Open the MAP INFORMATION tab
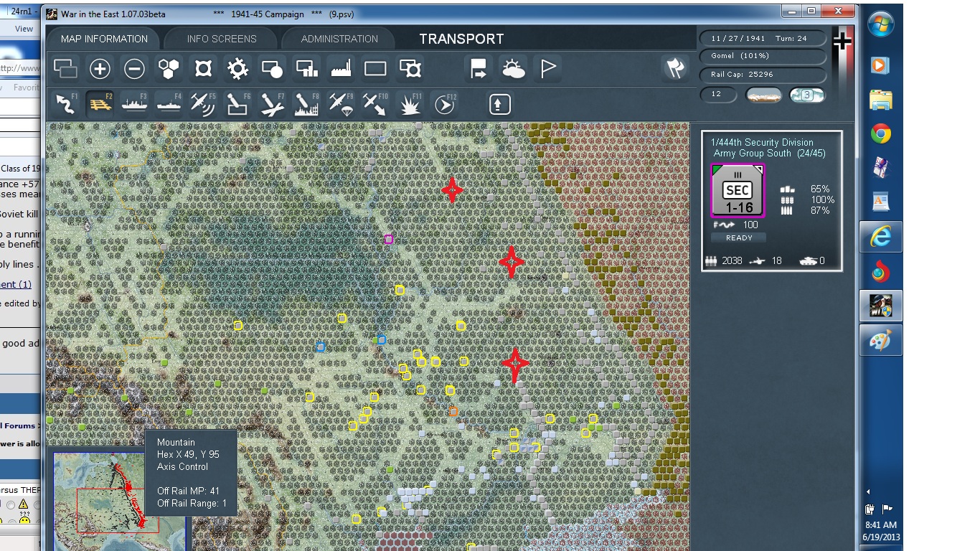The height and width of the screenshot is (551, 980). tap(103, 39)
